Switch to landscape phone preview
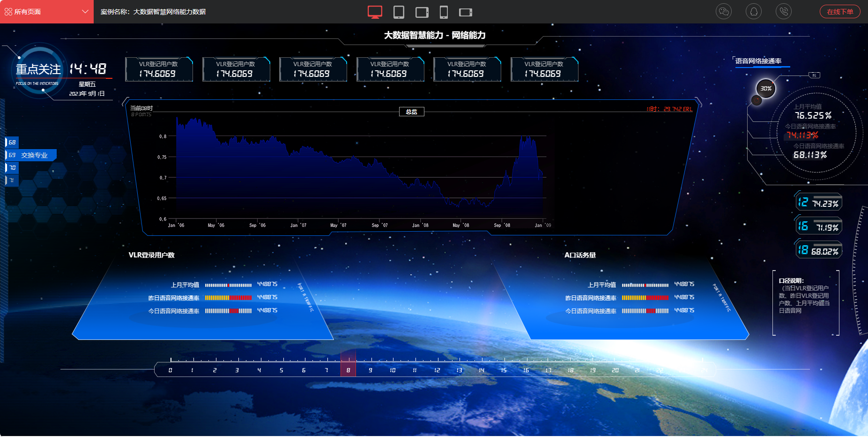This screenshot has width=868, height=437. pyautogui.click(x=465, y=12)
